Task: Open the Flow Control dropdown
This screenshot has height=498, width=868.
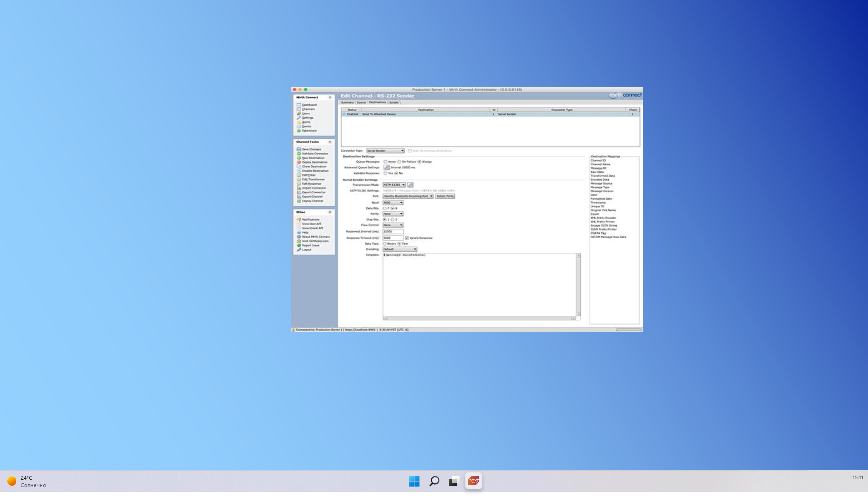Action: pyautogui.click(x=393, y=225)
